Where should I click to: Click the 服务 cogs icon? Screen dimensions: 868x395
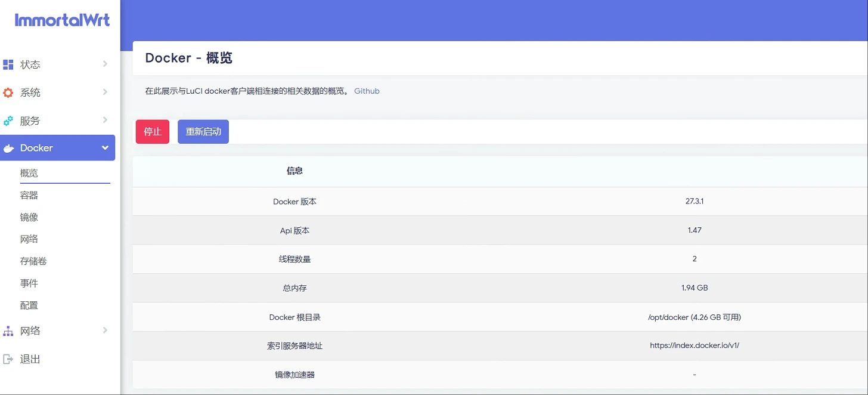8,121
